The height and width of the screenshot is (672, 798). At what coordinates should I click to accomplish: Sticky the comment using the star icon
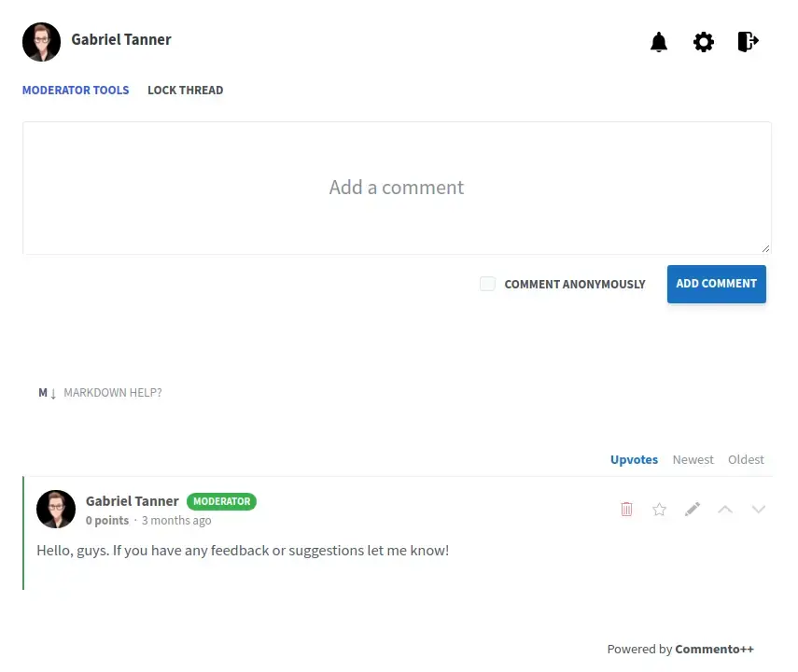click(x=660, y=509)
